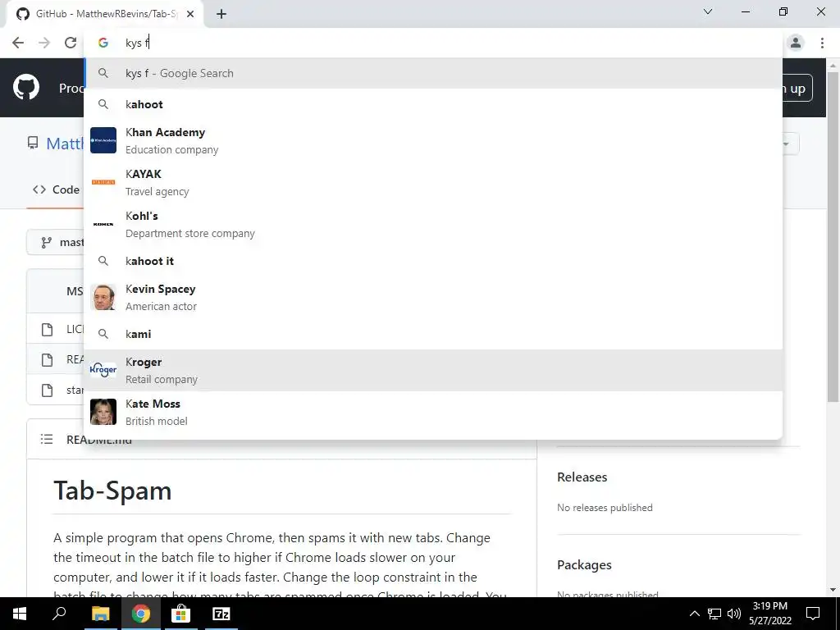Choose the 'kahoot' search suggestion
The width and height of the screenshot is (840, 630).
(433, 104)
